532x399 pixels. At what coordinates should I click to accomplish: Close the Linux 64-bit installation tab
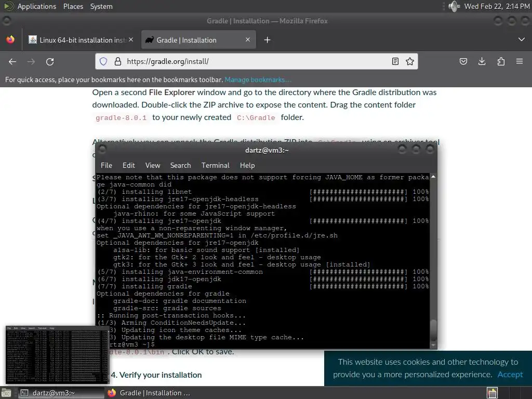(x=131, y=39)
